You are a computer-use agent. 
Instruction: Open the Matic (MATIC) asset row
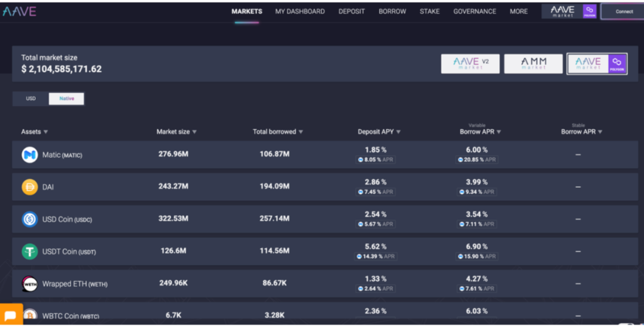pos(325,154)
